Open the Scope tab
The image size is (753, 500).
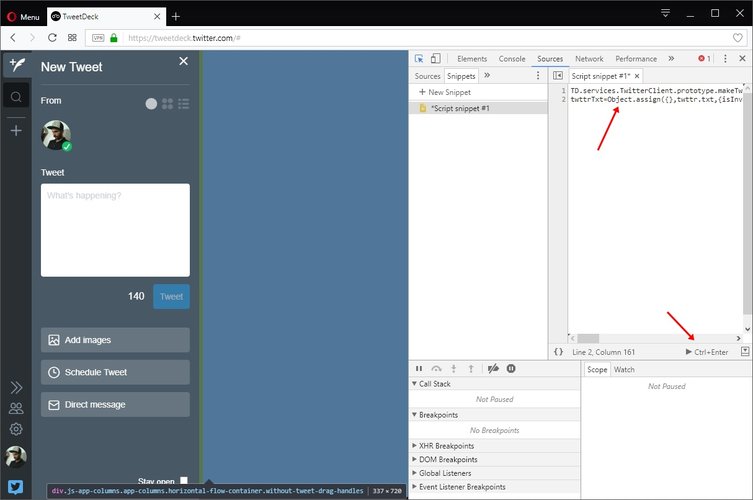coord(597,369)
